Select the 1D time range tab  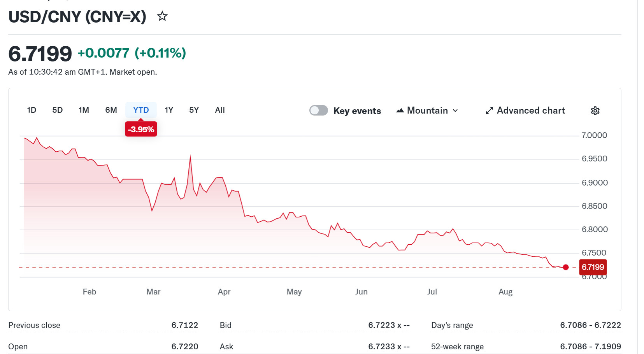[x=32, y=110]
